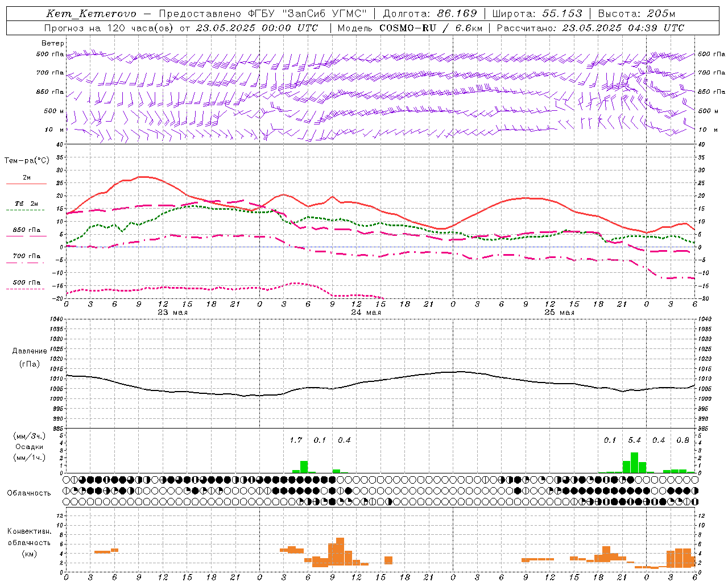Click the '10 м' wind level on left axis

(55, 130)
